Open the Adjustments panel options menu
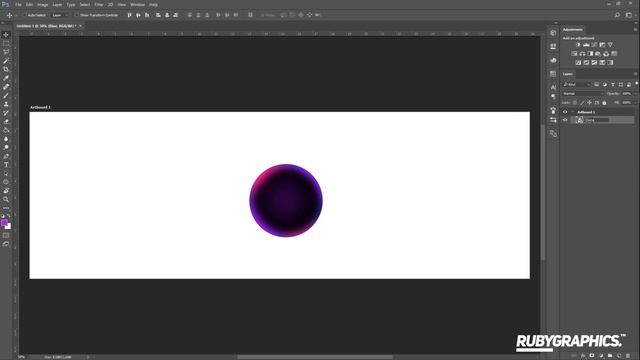Screen dimensions: 640x360 tap(636, 29)
